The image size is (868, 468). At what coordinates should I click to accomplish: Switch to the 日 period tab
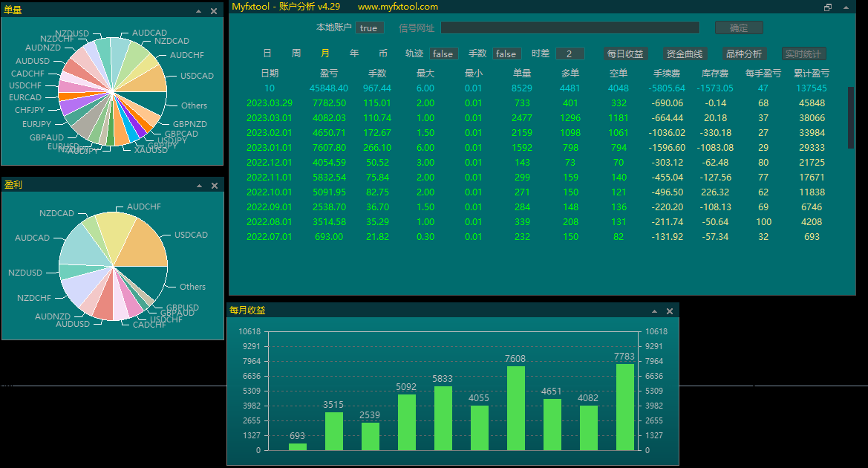(x=267, y=53)
